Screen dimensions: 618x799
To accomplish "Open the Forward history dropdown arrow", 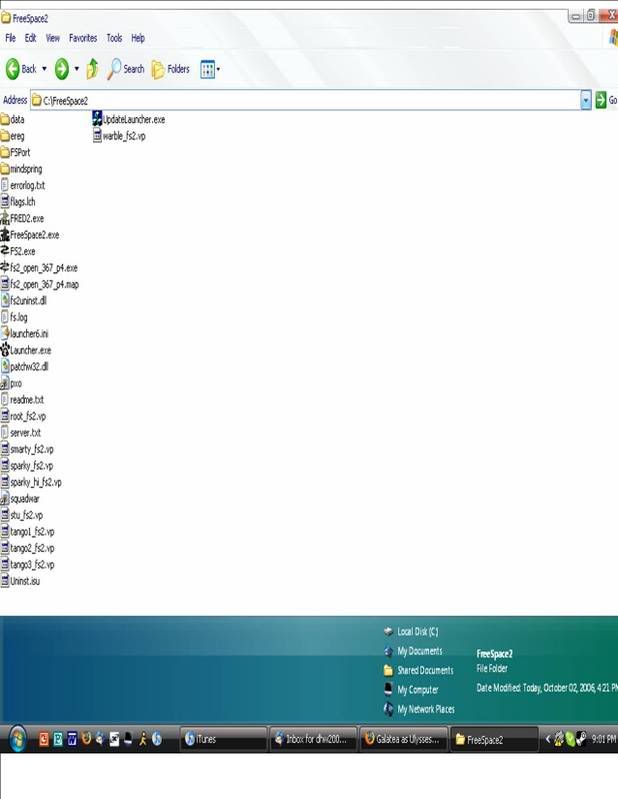I will coord(77,69).
